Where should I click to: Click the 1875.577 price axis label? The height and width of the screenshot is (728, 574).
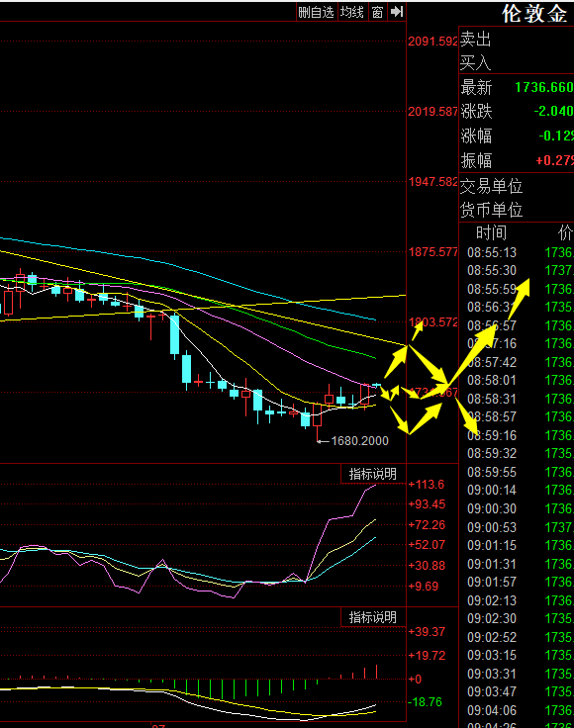click(432, 252)
